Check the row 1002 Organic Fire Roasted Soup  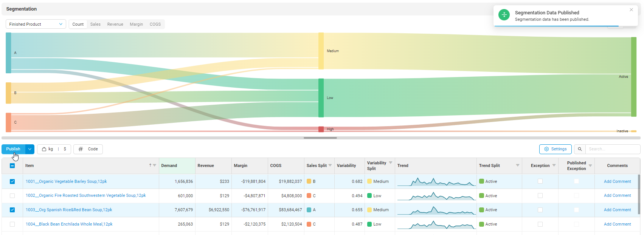12,196
